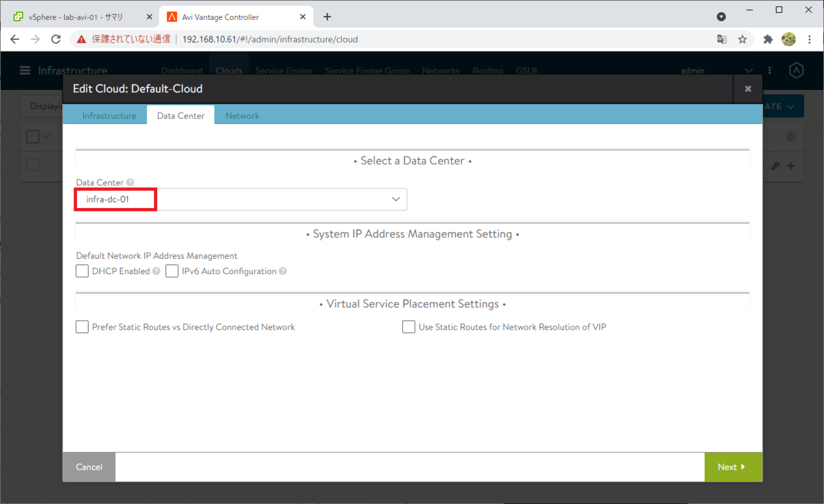Switch to the Infrastructure tab in dialog
The width and height of the screenshot is (824, 504).
click(x=109, y=116)
